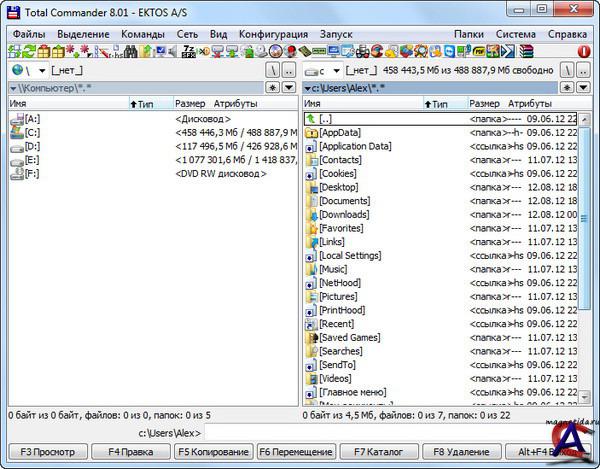The height and width of the screenshot is (469, 600).
Task: Click the red power icon in toolbar
Action: pyautogui.click(x=584, y=50)
